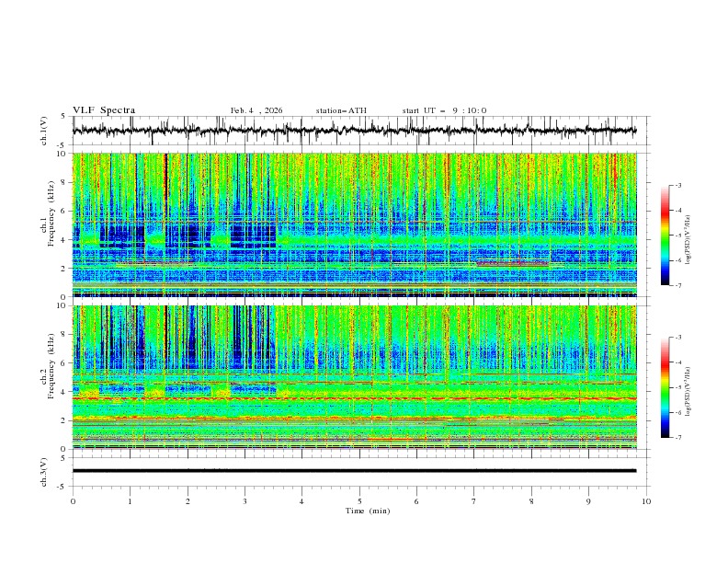728x563 pixels.
Task: Select ch.1 "Frequency (kHz)" axis label
Action: click(x=51, y=213)
